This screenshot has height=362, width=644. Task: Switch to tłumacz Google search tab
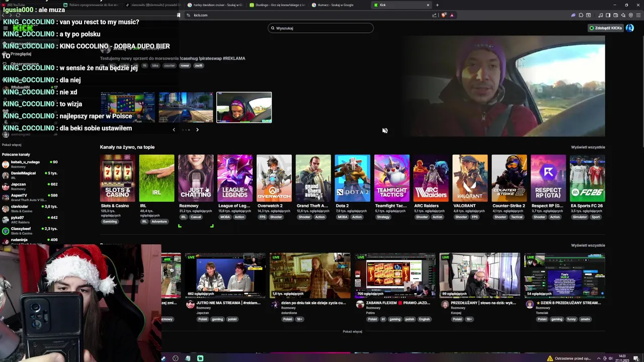(x=339, y=5)
